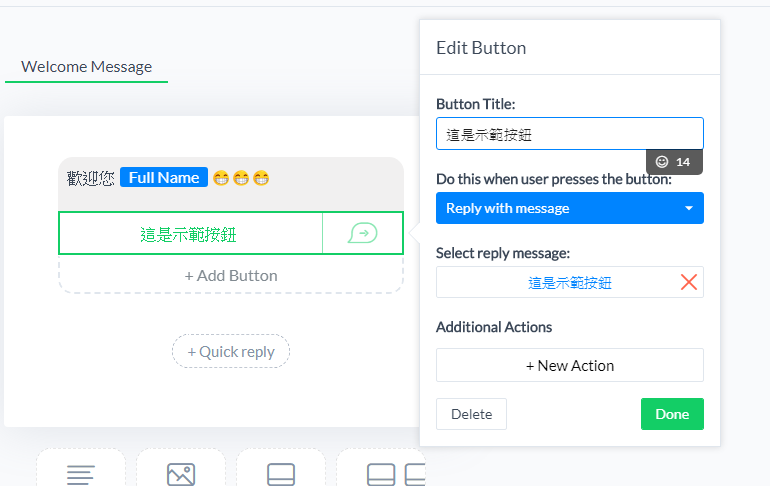This screenshot has height=486, width=770.
Task: Click the first grinning emoji in message
Action: coord(221,178)
